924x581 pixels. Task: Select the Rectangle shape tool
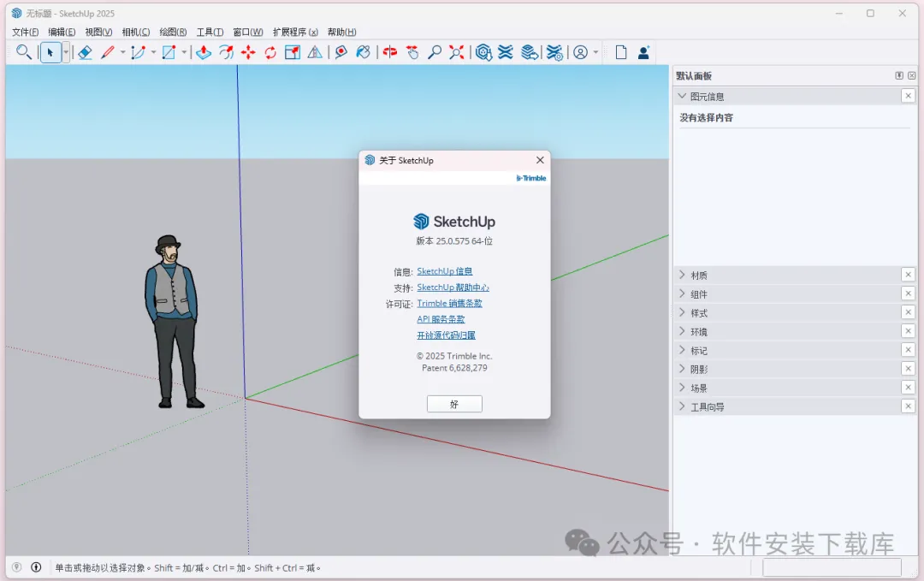169,52
